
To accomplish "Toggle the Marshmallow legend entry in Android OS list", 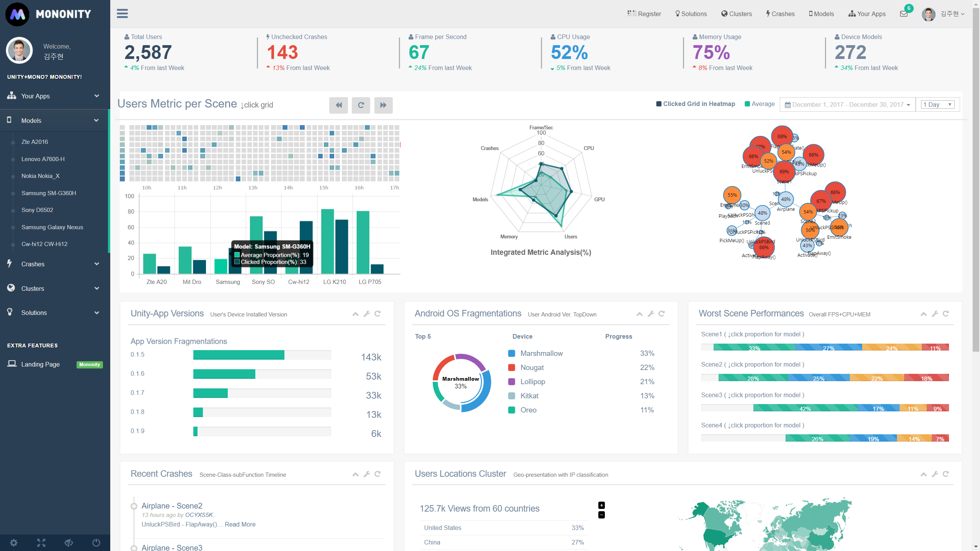I will point(536,354).
